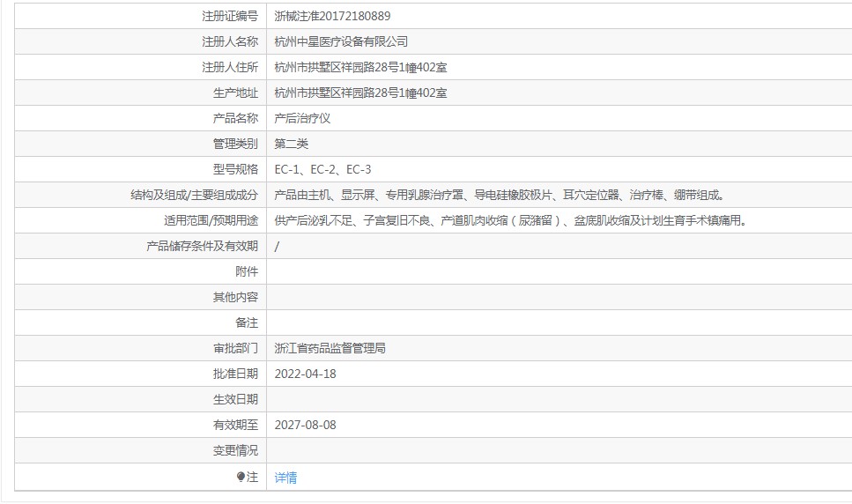852x504 pixels.
Task: Click the 变更情况 label
Action: (235, 450)
